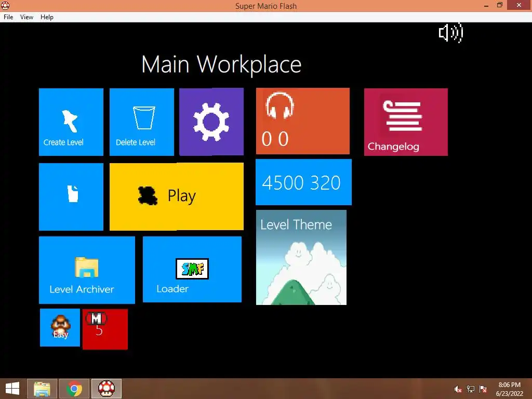This screenshot has width=532, height=399.
Task: Open the Level Archiver folder tile
Action: (x=87, y=270)
